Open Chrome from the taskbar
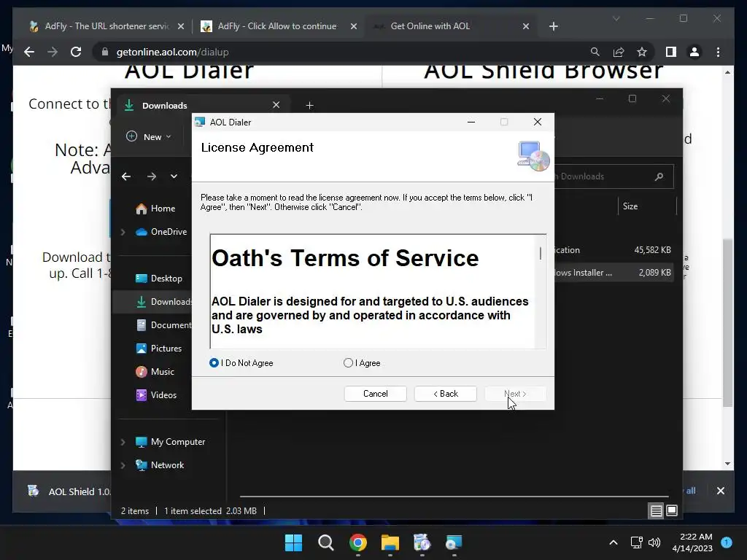The width and height of the screenshot is (747, 560). pyautogui.click(x=357, y=542)
